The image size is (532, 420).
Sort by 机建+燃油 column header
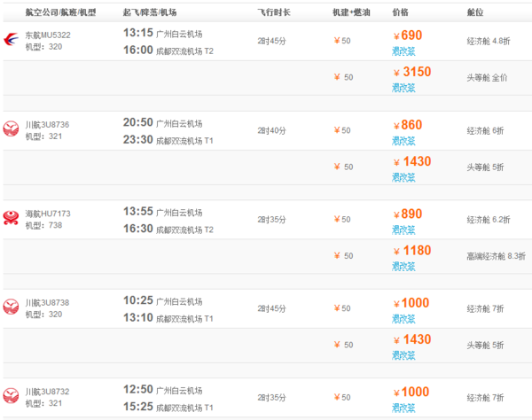click(x=351, y=12)
